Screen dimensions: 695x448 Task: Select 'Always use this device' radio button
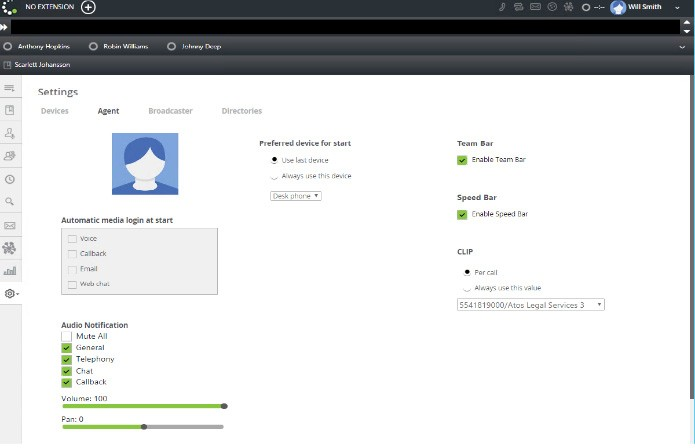274,176
